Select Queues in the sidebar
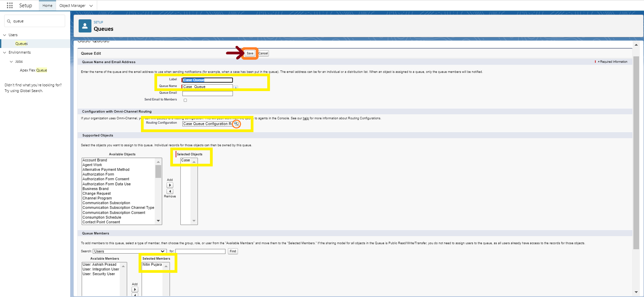 pyautogui.click(x=22, y=43)
